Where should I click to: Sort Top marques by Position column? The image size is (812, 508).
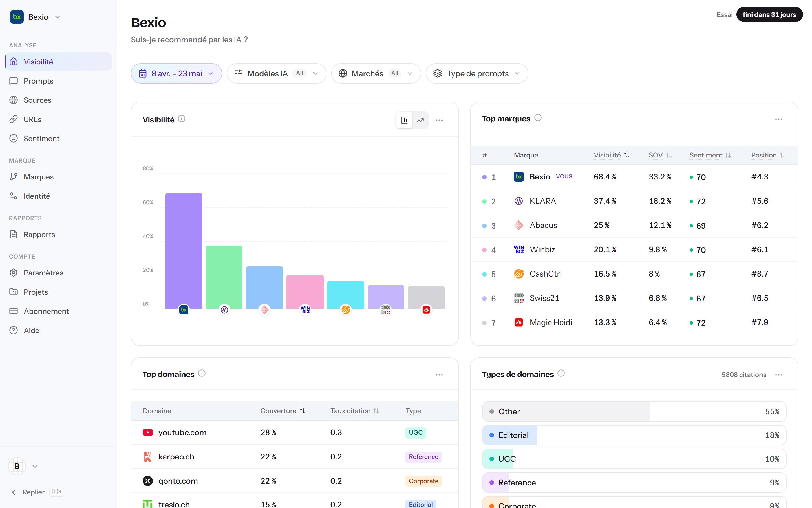[768, 155]
